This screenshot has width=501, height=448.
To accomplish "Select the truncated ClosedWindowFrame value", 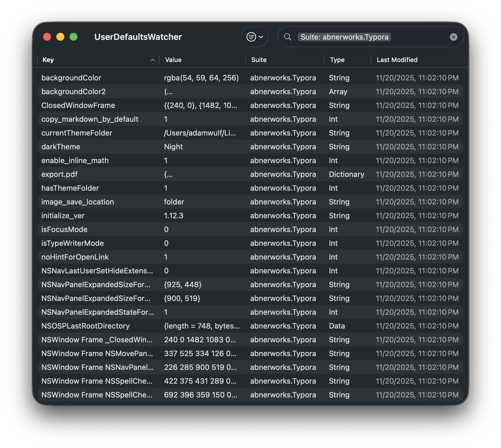I will tap(200, 105).
